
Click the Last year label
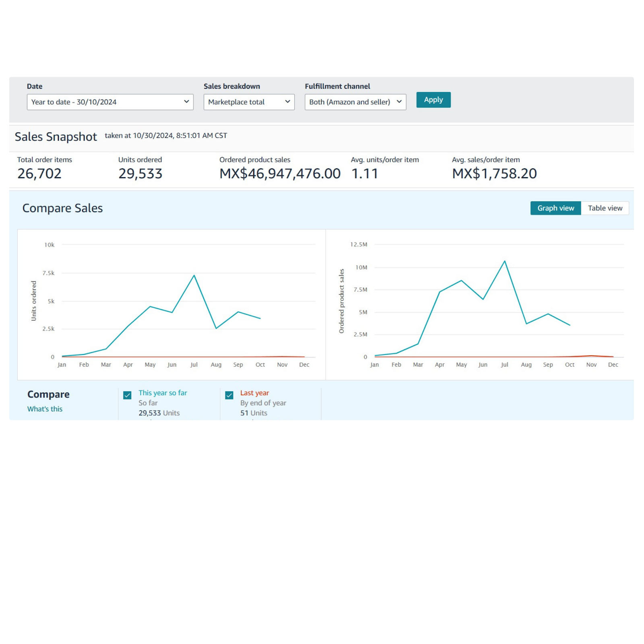pyautogui.click(x=254, y=393)
